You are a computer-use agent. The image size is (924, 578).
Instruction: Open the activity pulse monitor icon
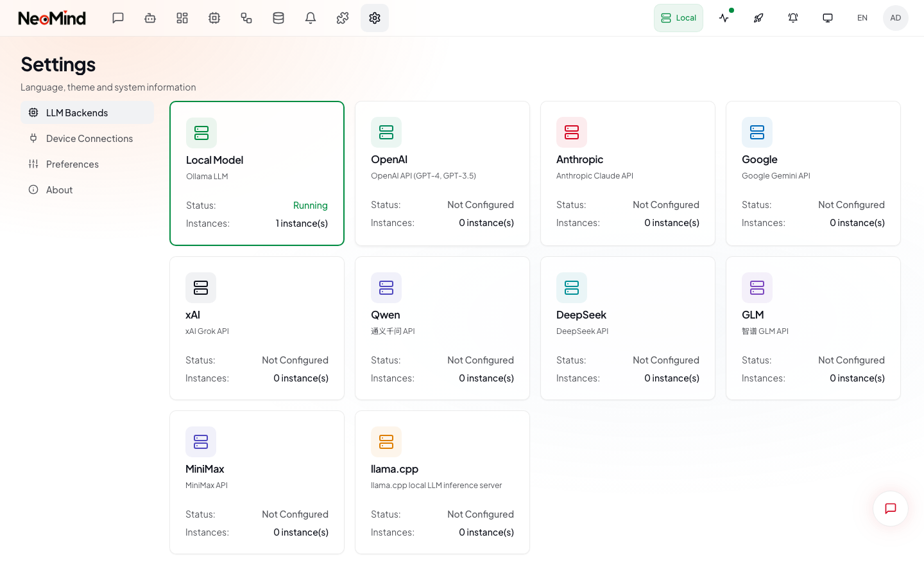tap(724, 18)
